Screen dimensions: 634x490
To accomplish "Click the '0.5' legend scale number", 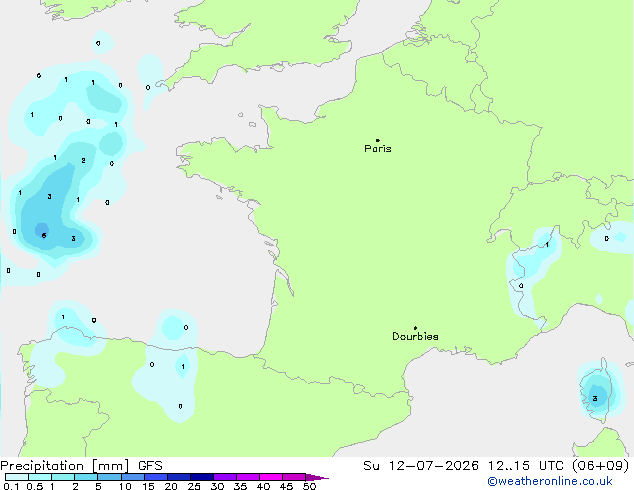I will [x=35, y=486].
